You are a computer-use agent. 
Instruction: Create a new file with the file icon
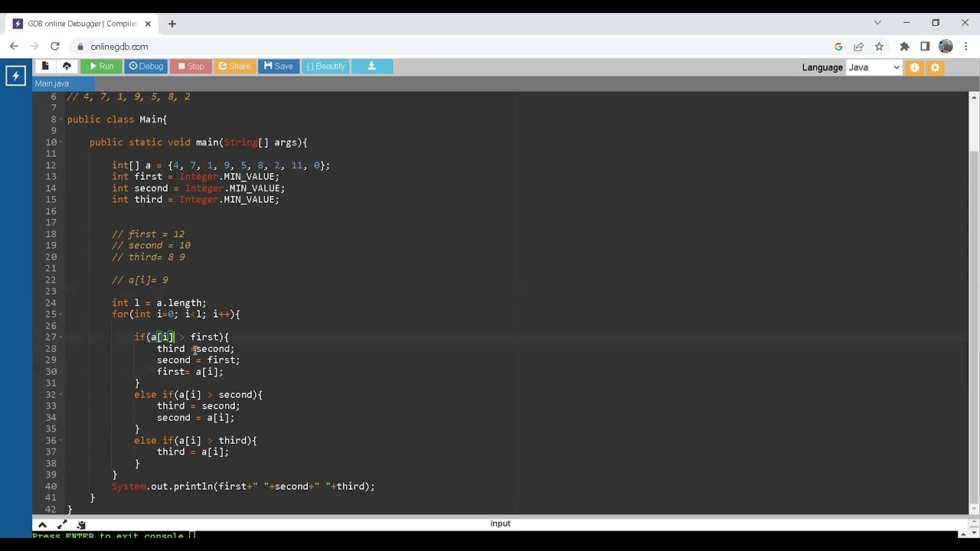tap(45, 67)
